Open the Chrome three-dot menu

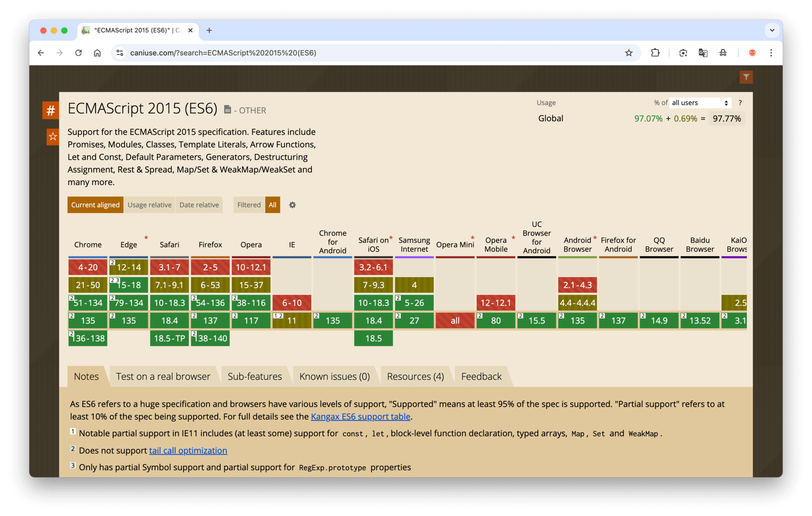pyautogui.click(x=771, y=53)
